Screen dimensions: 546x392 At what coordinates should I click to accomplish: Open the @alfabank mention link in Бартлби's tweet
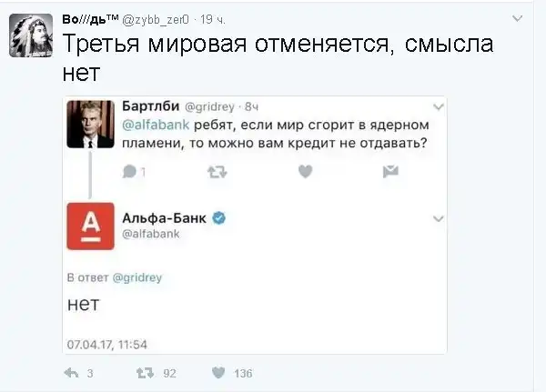coord(150,123)
